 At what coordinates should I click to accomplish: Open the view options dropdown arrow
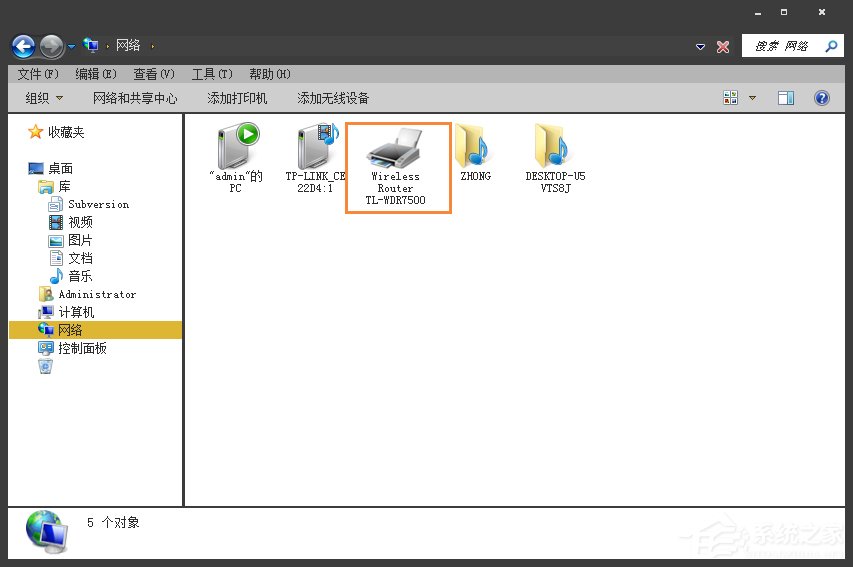(753, 98)
